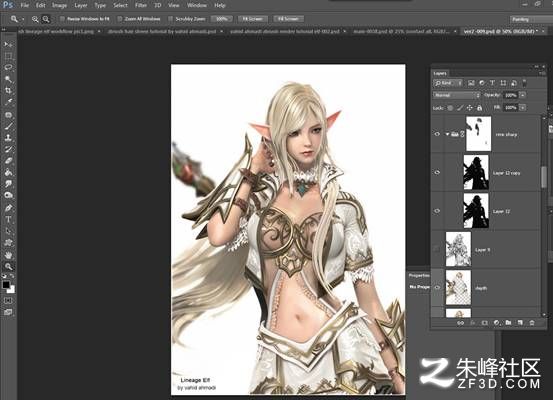Open the File menu

[x=24, y=5]
